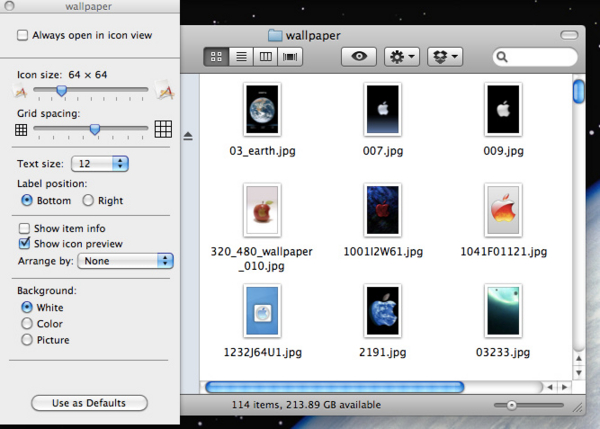Click the Finder search field

(535, 57)
